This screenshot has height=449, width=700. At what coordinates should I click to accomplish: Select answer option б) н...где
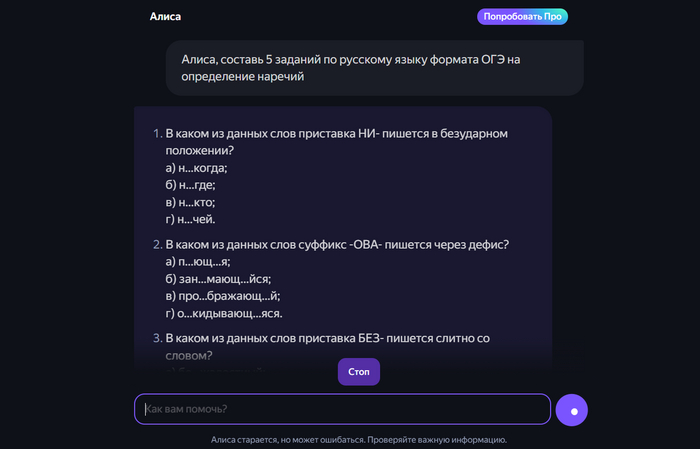tap(190, 185)
